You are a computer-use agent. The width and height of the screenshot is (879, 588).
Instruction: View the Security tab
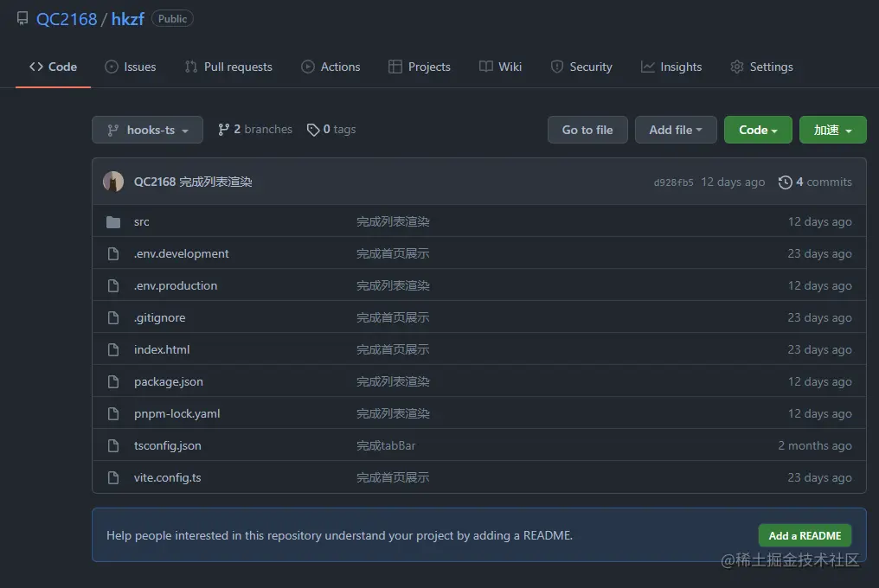(581, 67)
